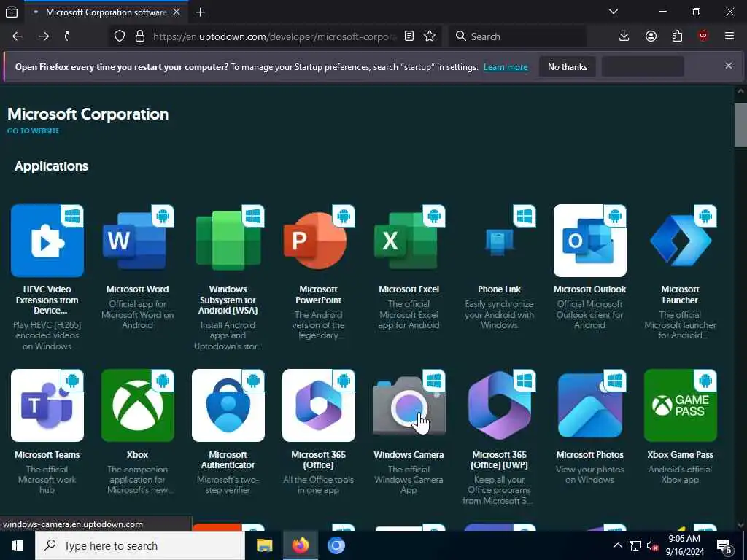747x560 pixels.
Task: Open the Microsoft PowerPoint app icon
Action: 318,241
